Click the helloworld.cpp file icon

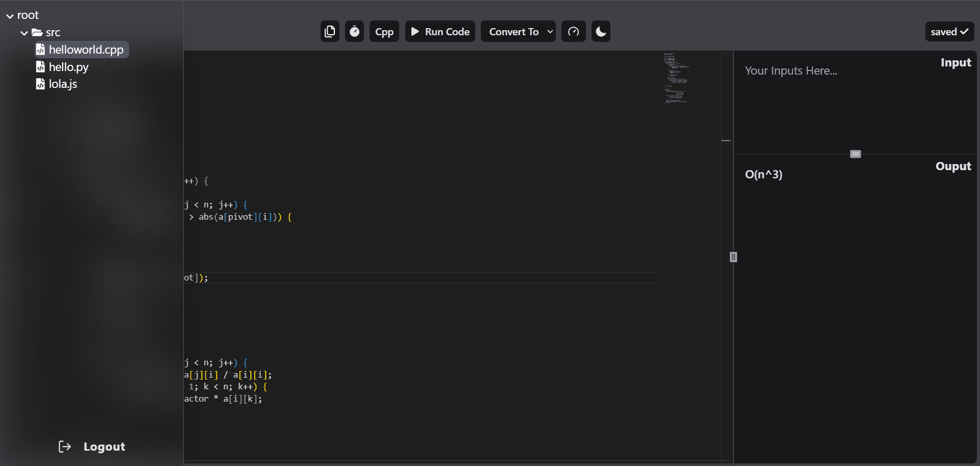[40, 50]
